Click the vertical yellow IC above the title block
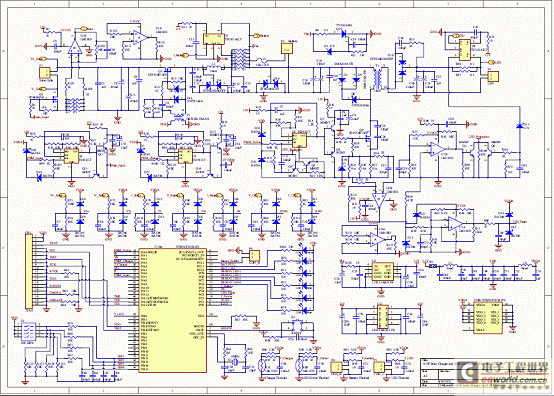 (383, 317)
